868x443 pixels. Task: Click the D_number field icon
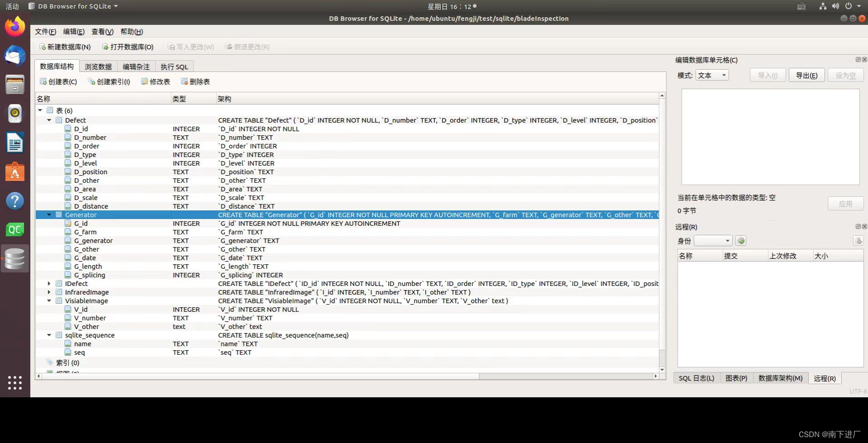tap(68, 137)
